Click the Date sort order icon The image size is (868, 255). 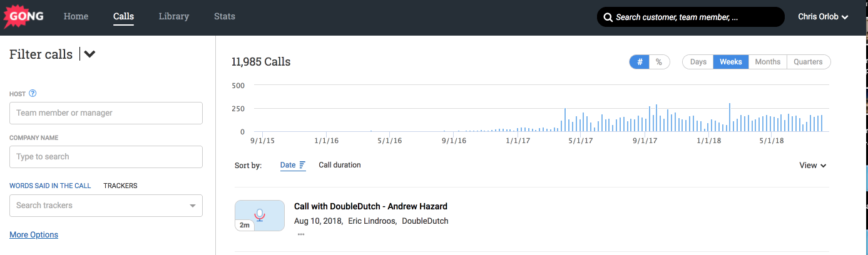302,165
